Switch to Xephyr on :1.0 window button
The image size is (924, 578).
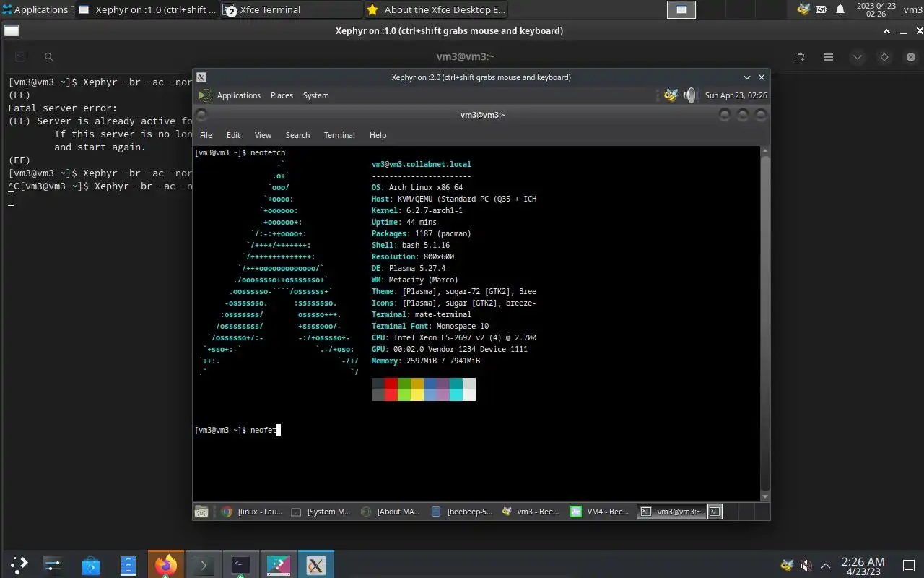(x=147, y=9)
